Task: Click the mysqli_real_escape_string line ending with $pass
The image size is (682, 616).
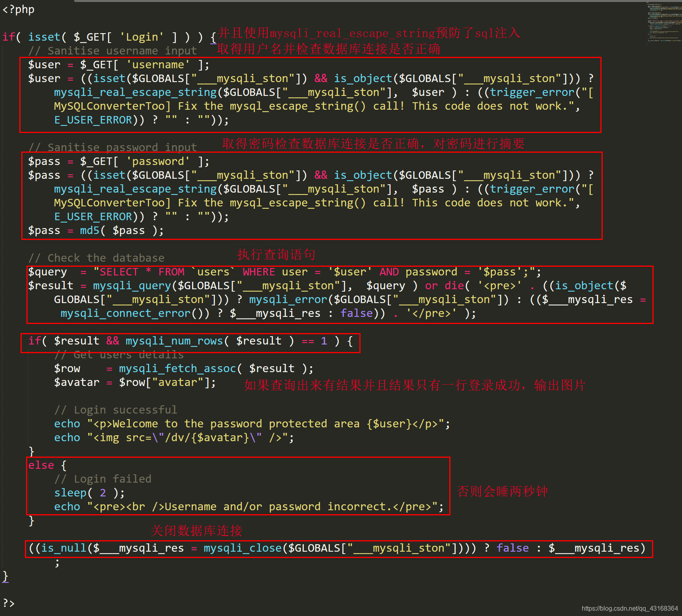Action: (323, 189)
